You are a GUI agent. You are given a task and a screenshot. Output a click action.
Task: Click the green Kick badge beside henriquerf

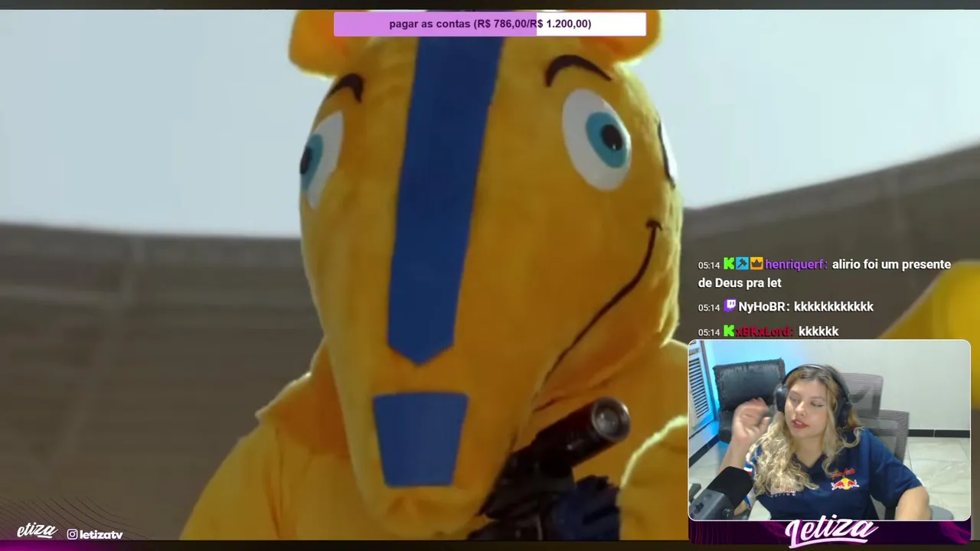pos(729,263)
